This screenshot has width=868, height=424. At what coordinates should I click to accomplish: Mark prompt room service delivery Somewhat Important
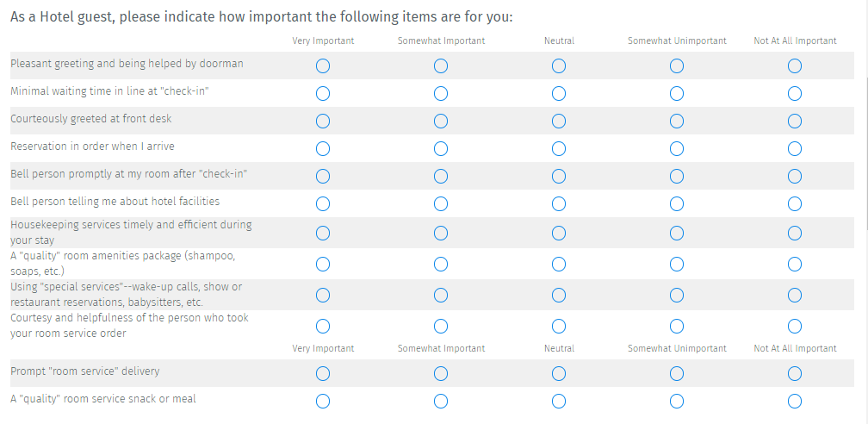[x=441, y=373]
